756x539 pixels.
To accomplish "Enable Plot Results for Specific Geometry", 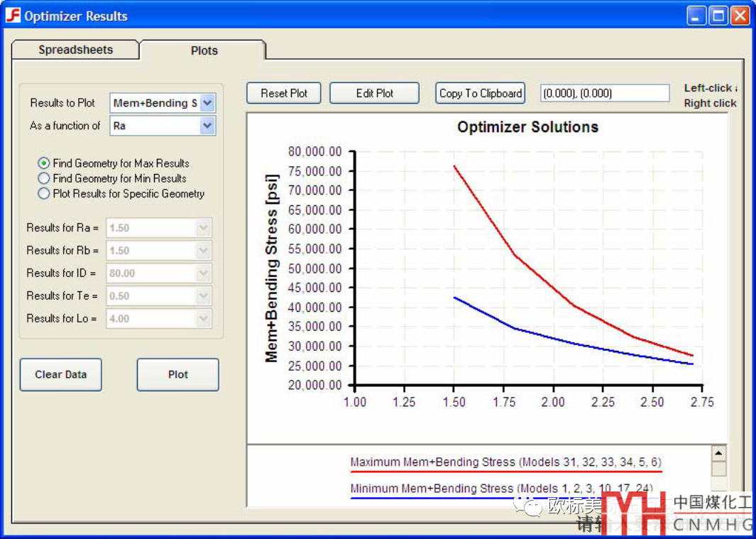I will (44, 193).
